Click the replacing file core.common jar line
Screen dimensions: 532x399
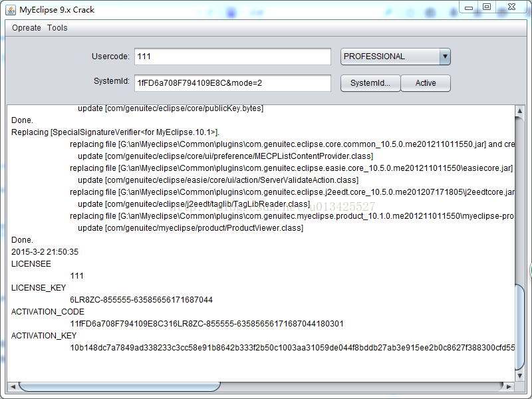(292, 144)
